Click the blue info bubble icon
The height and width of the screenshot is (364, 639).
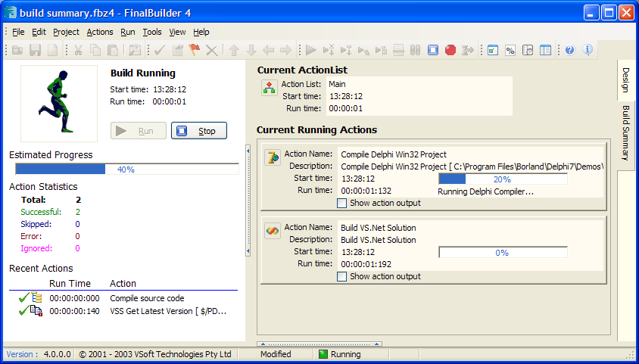click(588, 50)
